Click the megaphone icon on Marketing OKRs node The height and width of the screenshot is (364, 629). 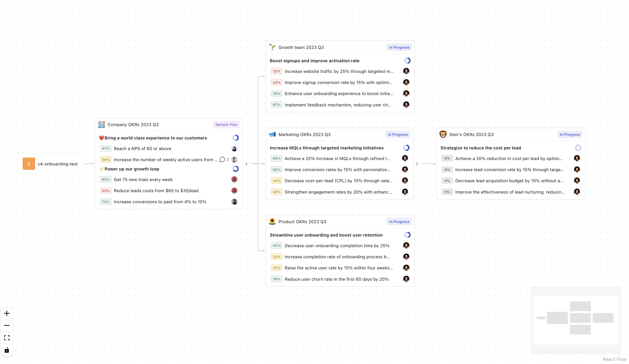(272, 134)
